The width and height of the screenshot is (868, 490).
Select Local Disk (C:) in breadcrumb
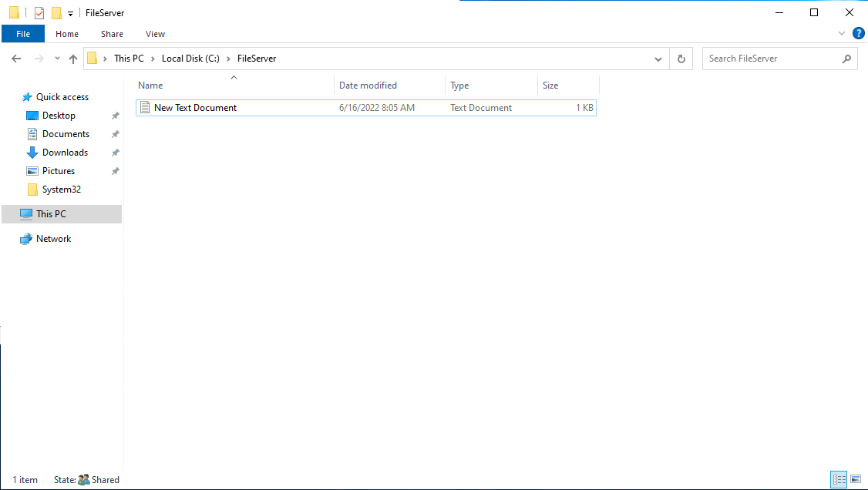tap(190, 58)
